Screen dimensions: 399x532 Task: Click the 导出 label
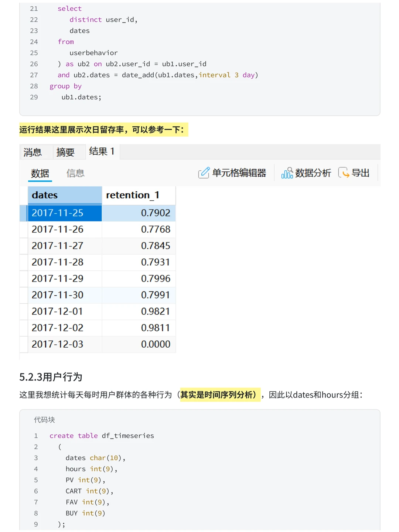[361, 173]
